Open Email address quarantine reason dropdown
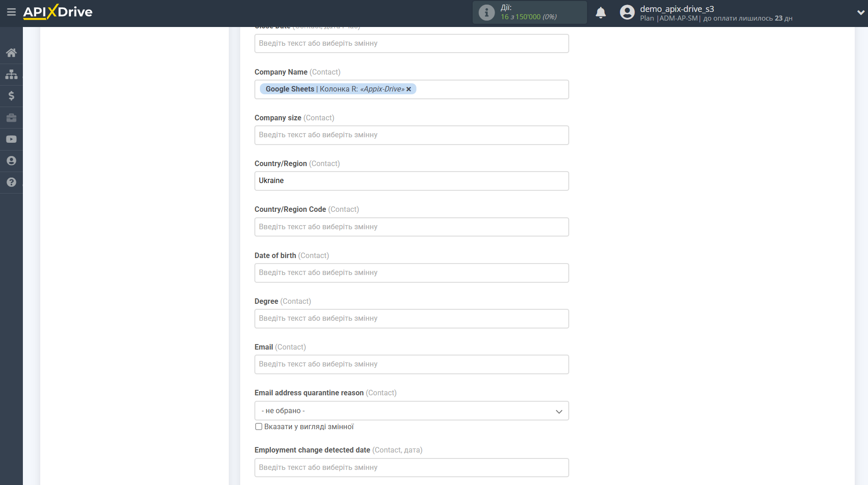 411,411
